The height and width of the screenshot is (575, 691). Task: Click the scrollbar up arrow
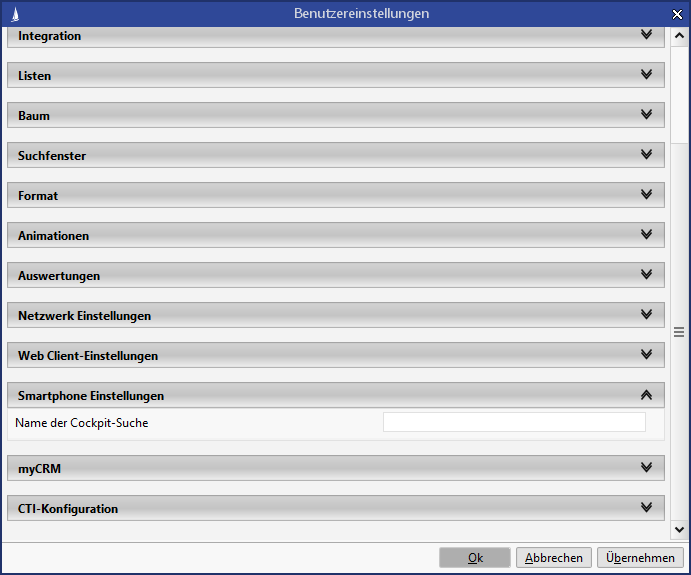coord(679,36)
